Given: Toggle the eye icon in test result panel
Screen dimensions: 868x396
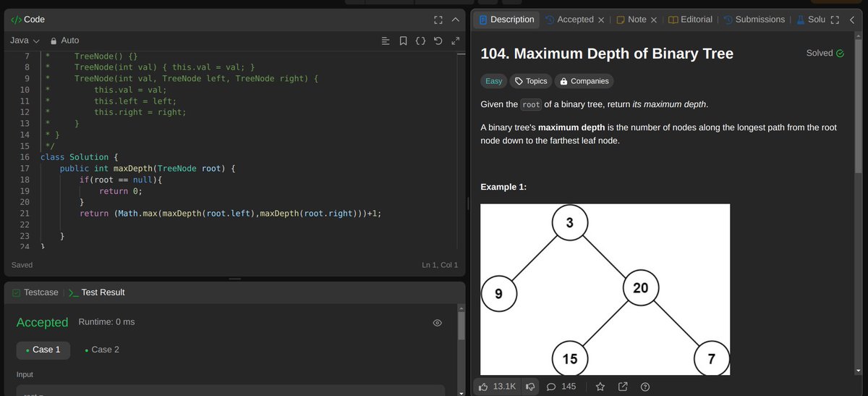Looking at the screenshot, I should [x=437, y=323].
